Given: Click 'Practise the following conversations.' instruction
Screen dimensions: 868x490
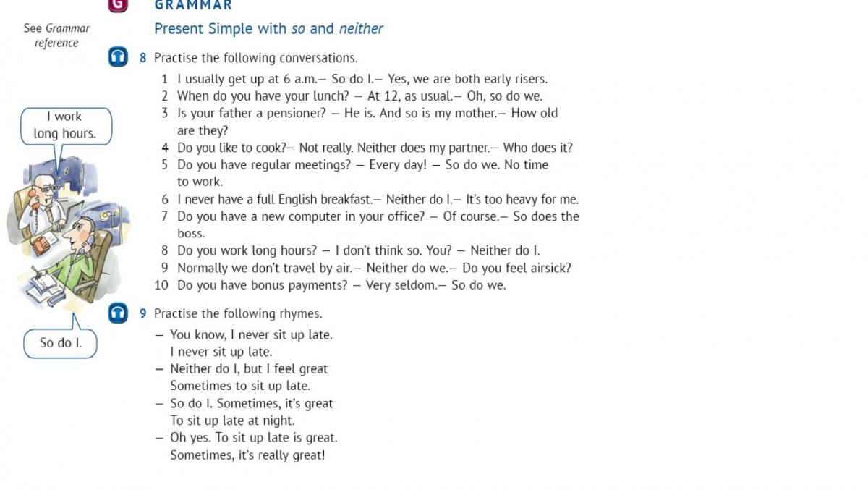Looking at the screenshot, I should pyautogui.click(x=255, y=58).
